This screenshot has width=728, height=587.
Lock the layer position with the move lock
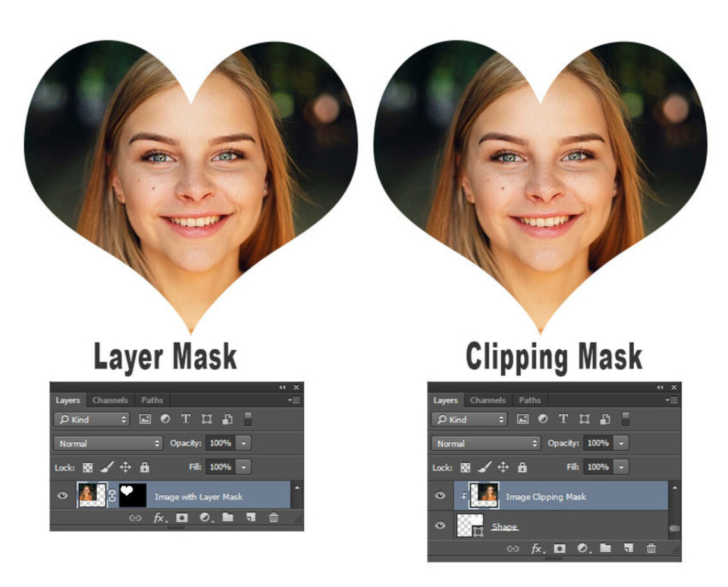(125, 467)
